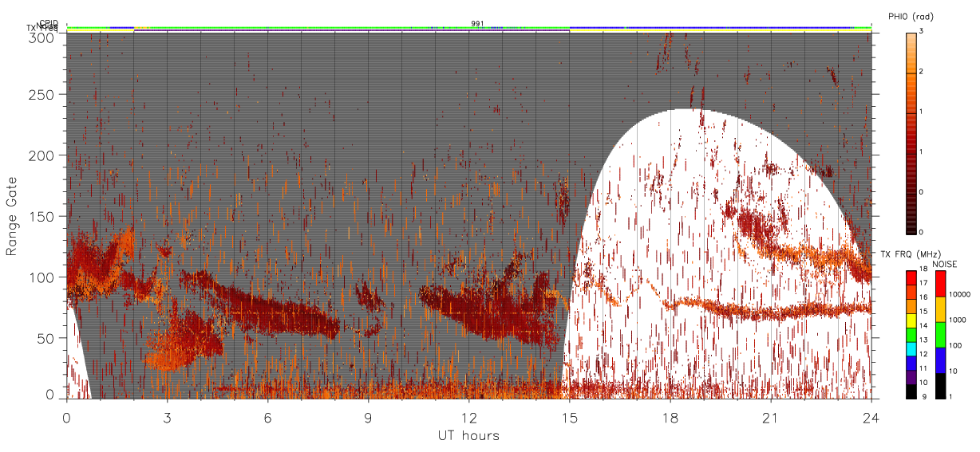Viewport: 980px width, 452px height.
Task: Click the 'UT hours' axis label
Action: coord(468,435)
